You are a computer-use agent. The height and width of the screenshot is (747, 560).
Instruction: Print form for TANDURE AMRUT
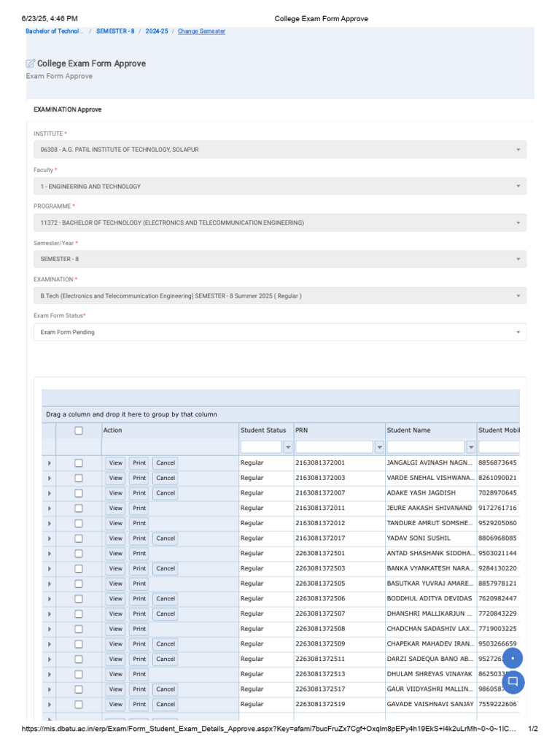point(139,523)
